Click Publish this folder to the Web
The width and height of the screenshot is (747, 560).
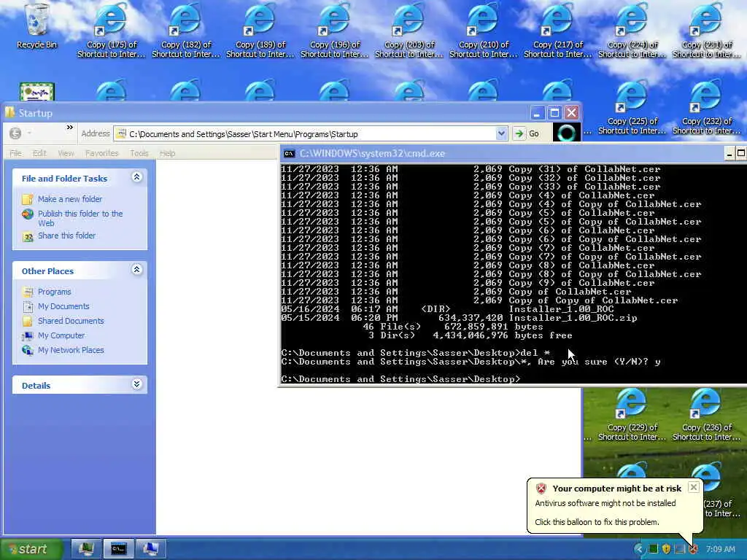pos(80,218)
